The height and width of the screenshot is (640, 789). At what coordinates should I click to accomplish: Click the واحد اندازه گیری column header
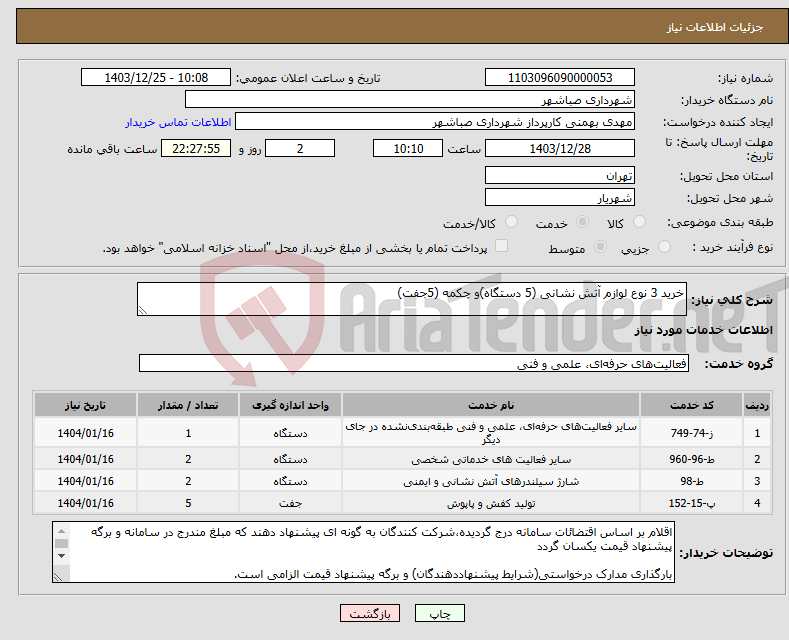290,405
